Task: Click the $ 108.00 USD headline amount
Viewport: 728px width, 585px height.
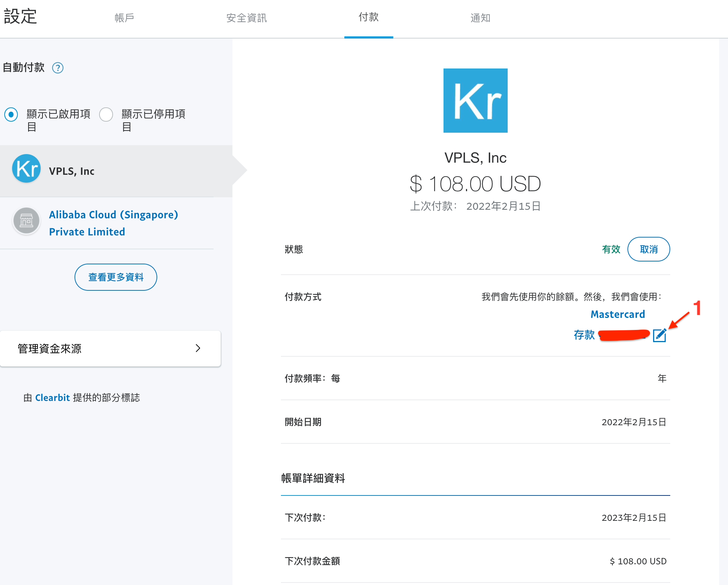Action: (475, 184)
